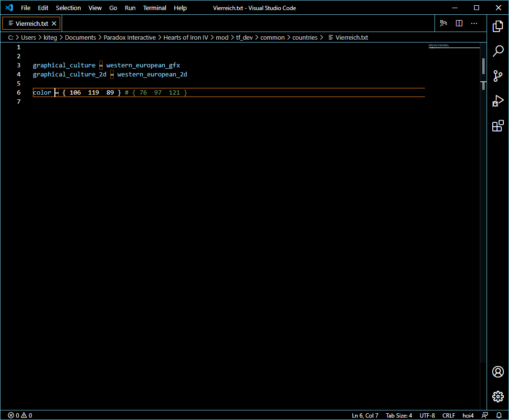Open the View menu
The height and width of the screenshot is (420, 509).
pos(95,8)
